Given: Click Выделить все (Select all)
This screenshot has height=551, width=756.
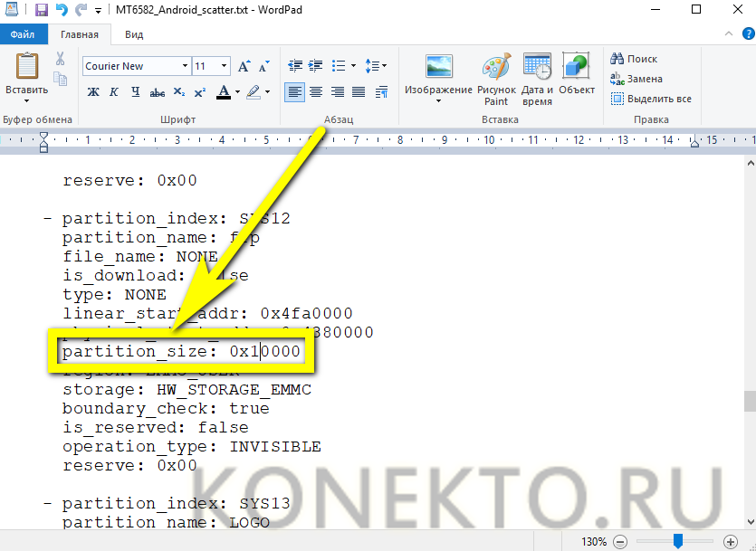Looking at the screenshot, I should tap(651, 99).
